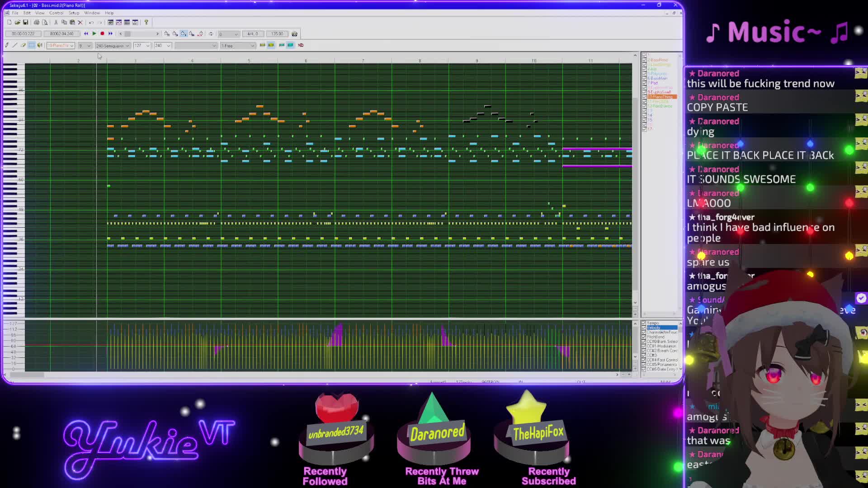
Task: Toggle the 7-Pad track checkbox
Action: coord(644,83)
